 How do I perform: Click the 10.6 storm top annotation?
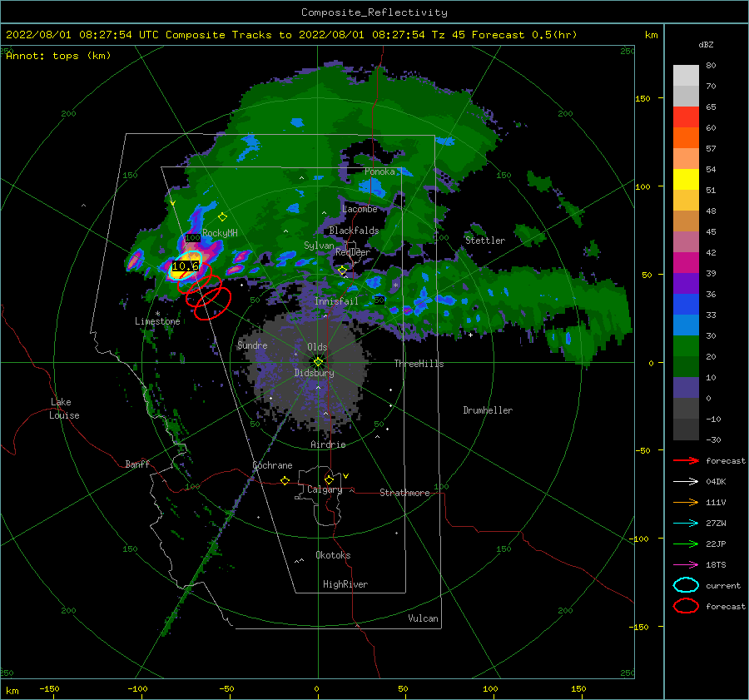coord(186,266)
